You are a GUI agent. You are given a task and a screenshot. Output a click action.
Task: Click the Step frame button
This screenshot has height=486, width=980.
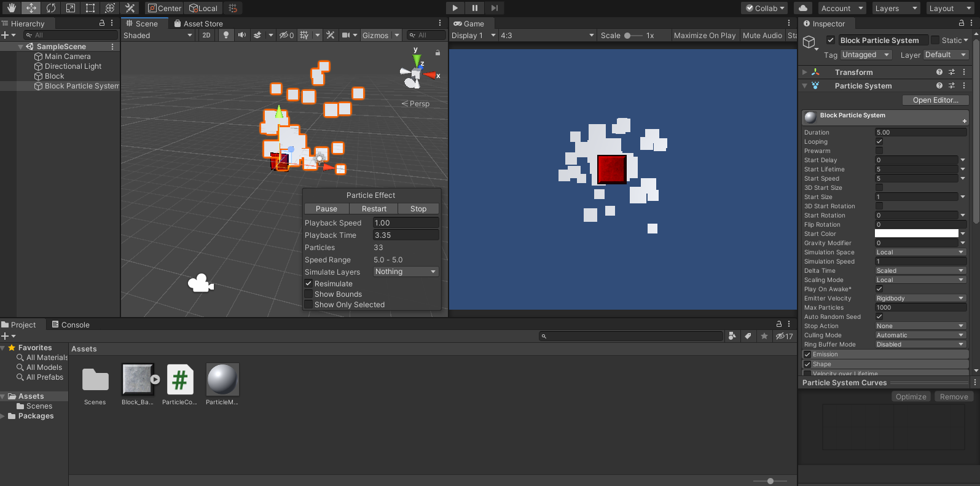point(494,8)
